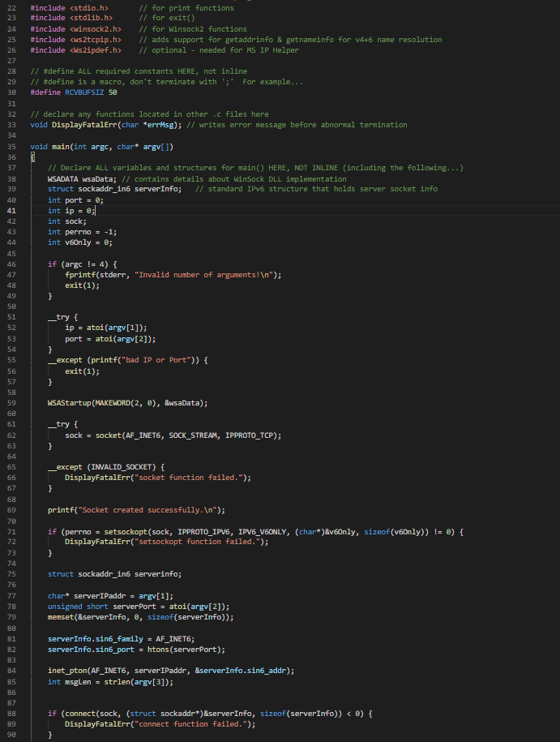Click 'ip' in 'int ip = 0;'
Viewport: 560px width, 742px height.
tap(69, 211)
